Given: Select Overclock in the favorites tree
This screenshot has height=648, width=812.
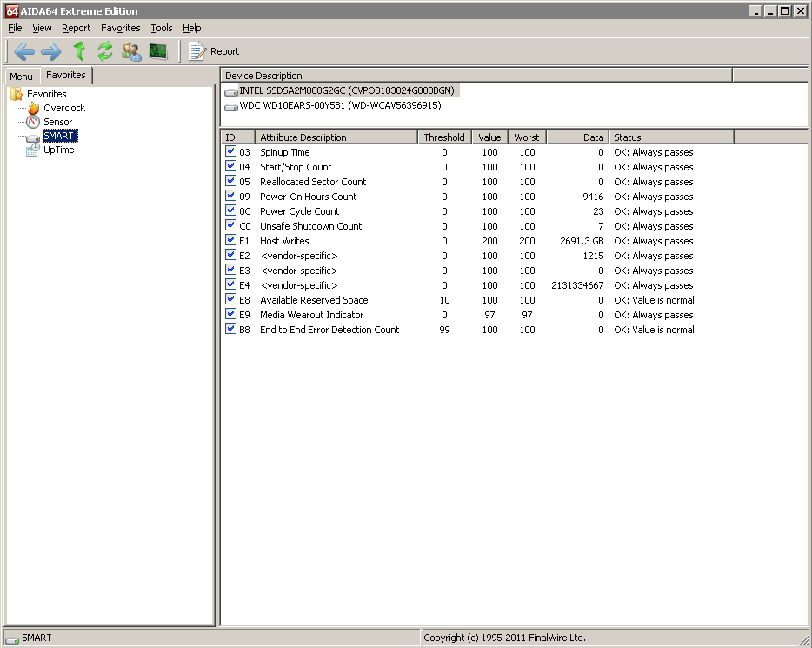Looking at the screenshot, I should click(x=64, y=108).
